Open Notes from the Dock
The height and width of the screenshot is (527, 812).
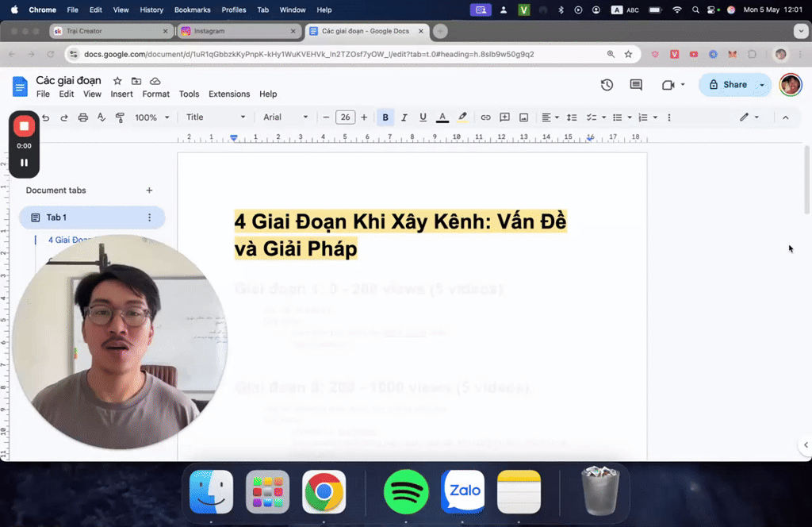(x=519, y=492)
